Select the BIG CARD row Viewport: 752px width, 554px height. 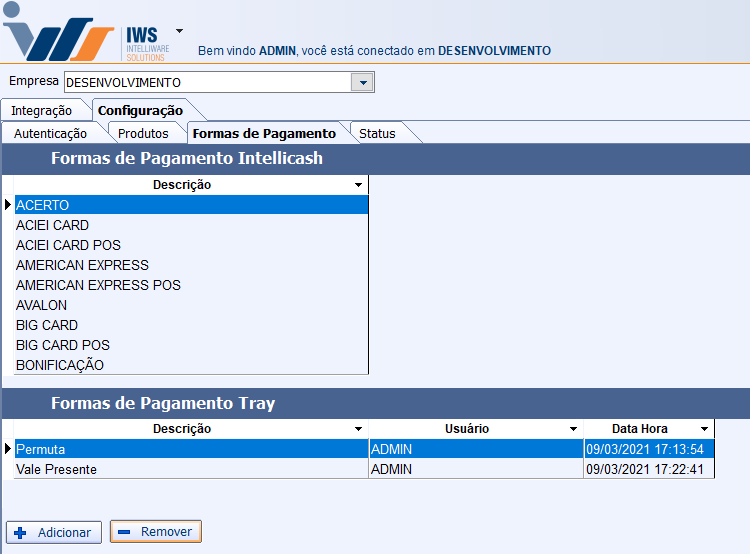pyautogui.click(x=191, y=325)
